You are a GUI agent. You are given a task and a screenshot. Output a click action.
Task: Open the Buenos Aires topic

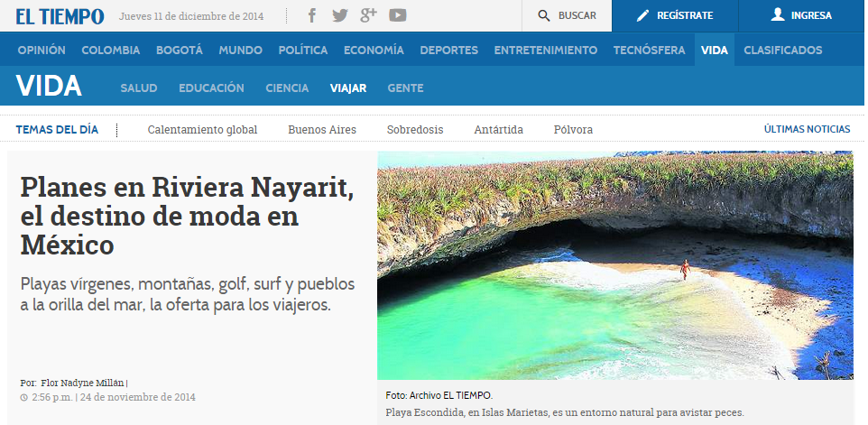point(322,130)
